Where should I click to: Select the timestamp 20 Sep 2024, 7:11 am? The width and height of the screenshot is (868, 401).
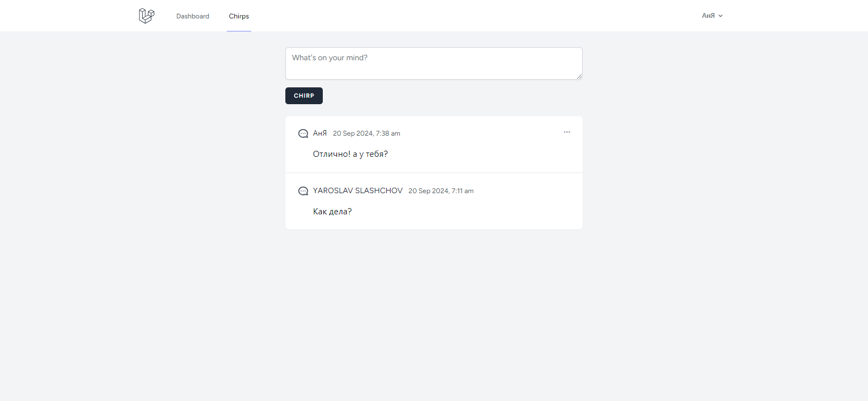point(441,191)
